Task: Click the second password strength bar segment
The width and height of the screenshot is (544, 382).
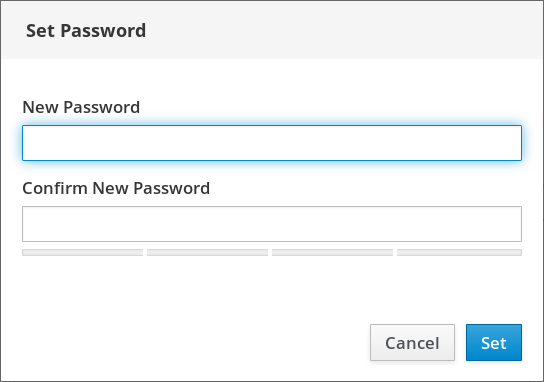Action: tap(207, 252)
